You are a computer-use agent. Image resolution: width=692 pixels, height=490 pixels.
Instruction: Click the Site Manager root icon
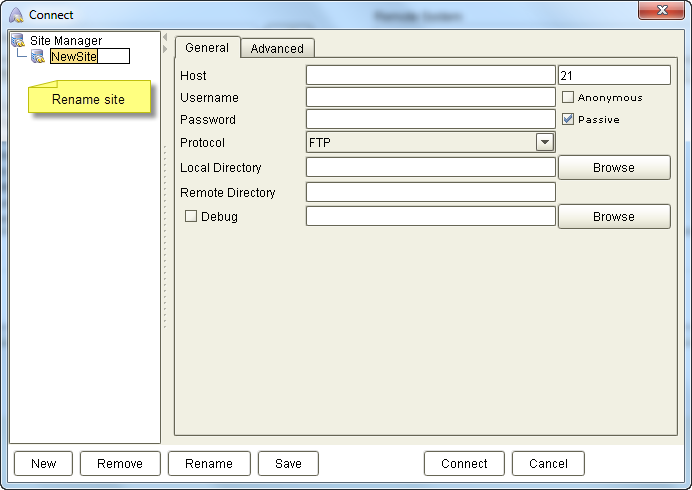(18, 41)
